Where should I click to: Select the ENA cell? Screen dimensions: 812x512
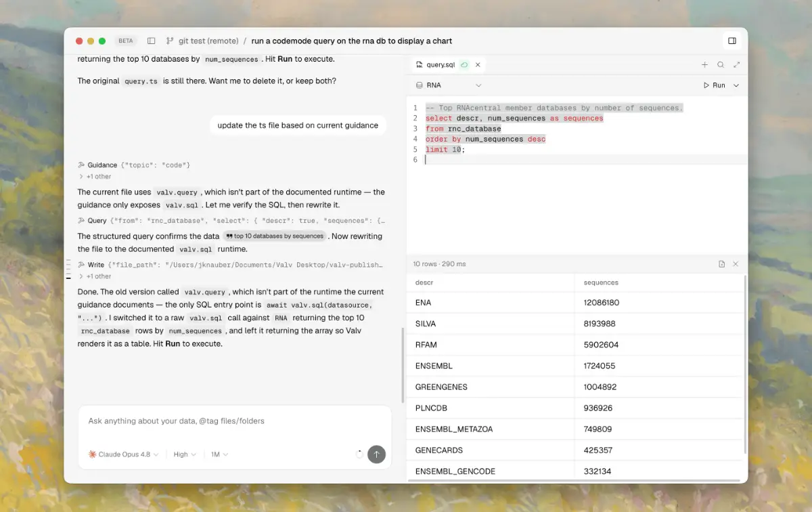(490, 303)
